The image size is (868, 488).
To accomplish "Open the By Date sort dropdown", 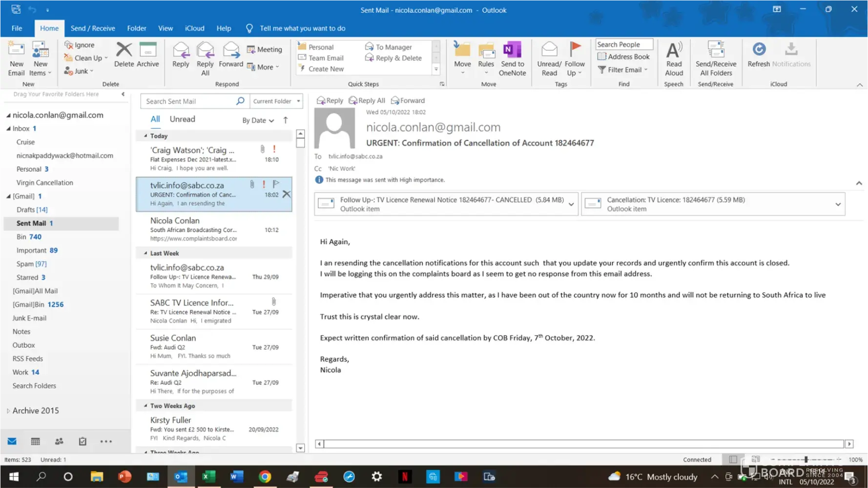I will pyautogui.click(x=258, y=121).
